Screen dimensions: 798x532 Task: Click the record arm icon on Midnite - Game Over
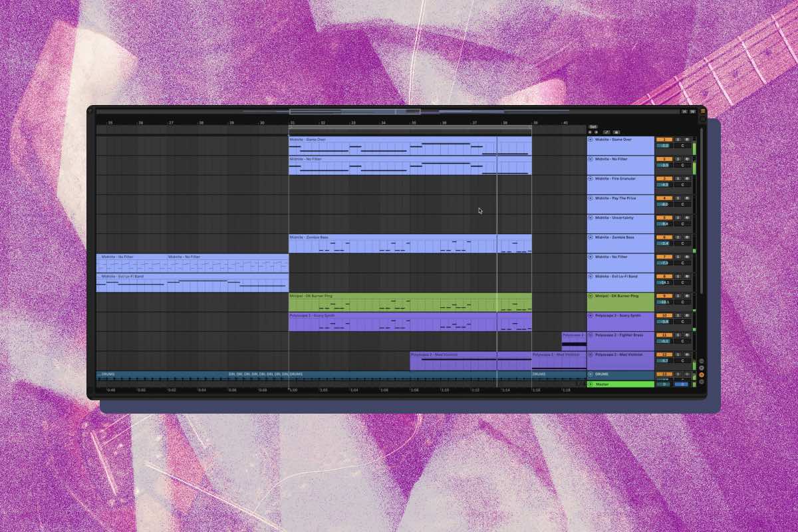tap(688, 140)
